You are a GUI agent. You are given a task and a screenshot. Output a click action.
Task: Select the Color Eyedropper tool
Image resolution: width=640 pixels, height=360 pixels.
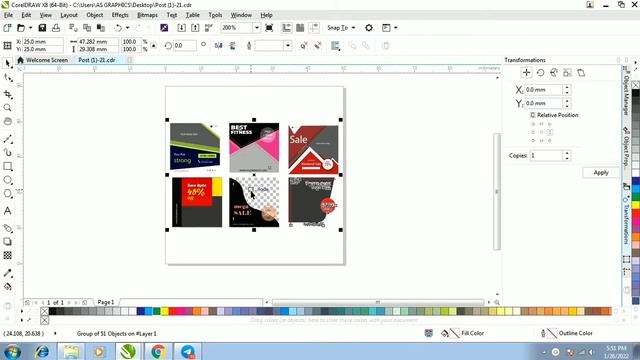7,273
